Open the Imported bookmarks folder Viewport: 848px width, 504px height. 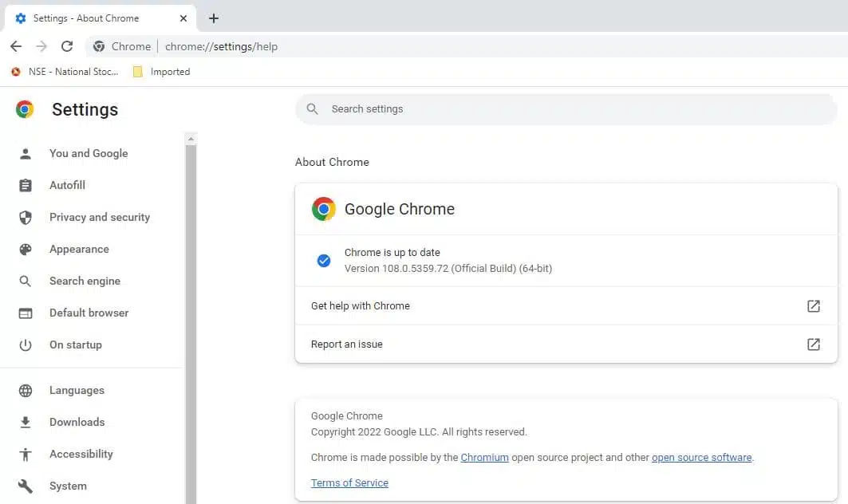[x=162, y=72]
